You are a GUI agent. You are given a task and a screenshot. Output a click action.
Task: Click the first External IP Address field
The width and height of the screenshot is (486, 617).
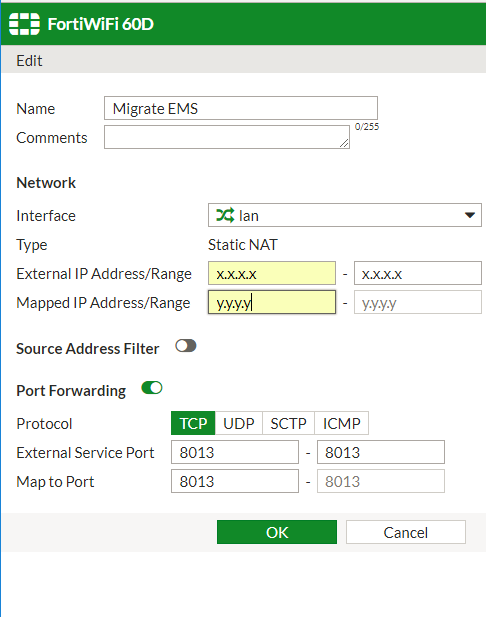click(272, 273)
